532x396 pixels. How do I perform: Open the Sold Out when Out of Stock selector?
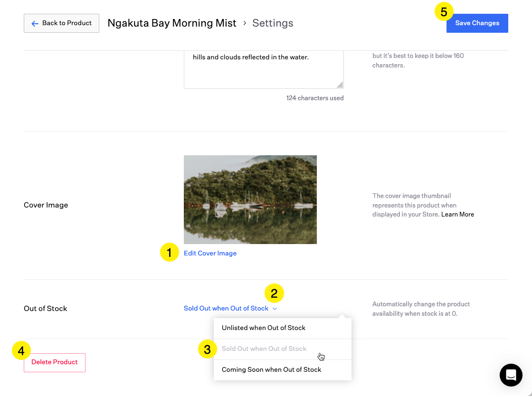pyautogui.click(x=226, y=309)
